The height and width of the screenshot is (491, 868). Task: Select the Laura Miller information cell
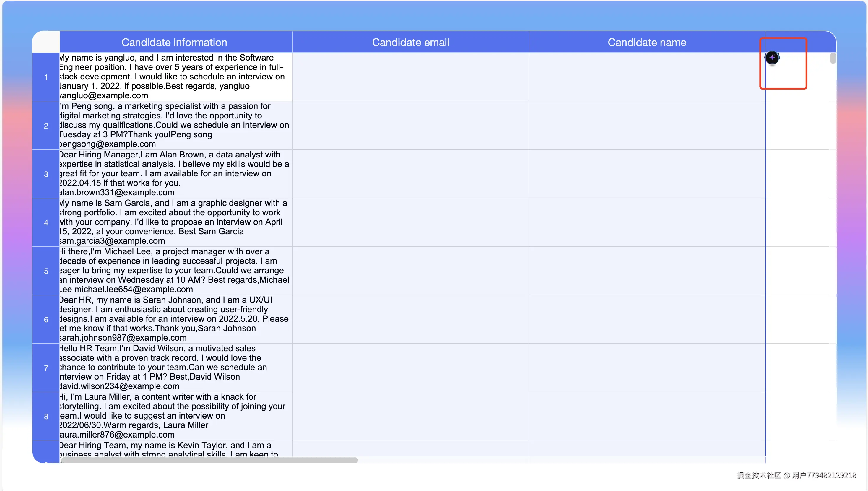pos(175,416)
